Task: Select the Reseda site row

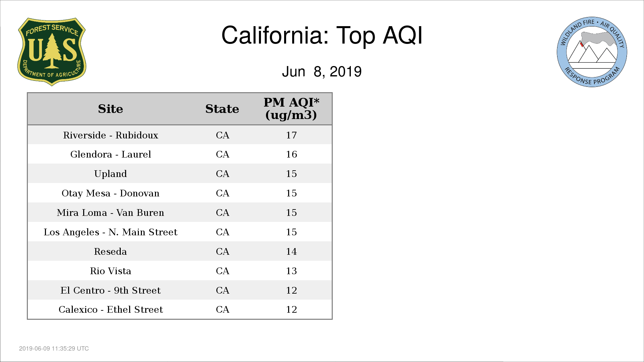Action: click(180, 251)
